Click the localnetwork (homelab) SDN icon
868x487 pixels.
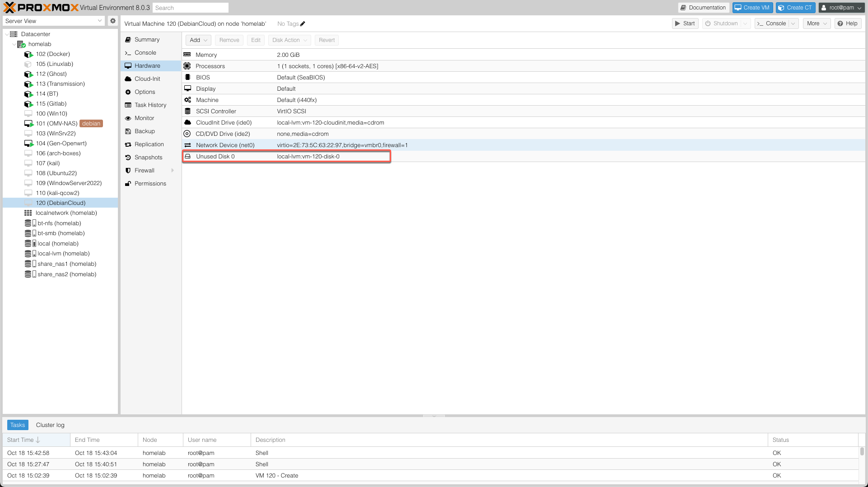pyautogui.click(x=28, y=213)
